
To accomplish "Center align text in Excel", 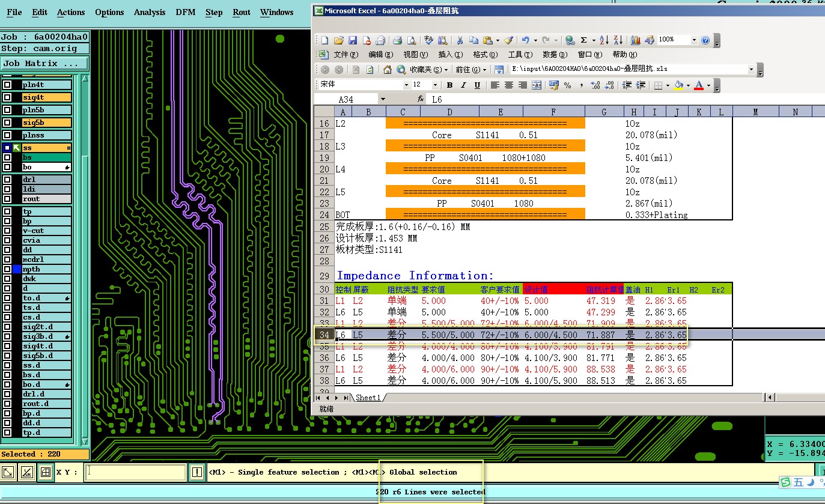I will click(509, 85).
